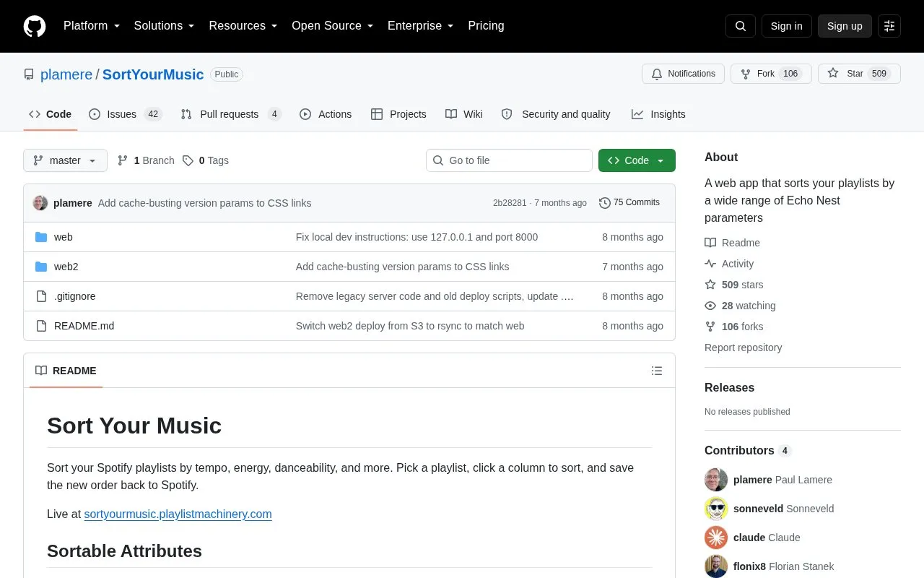Expand the Platform menu
This screenshot has height=578, width=924.
[x=92, y=26]
